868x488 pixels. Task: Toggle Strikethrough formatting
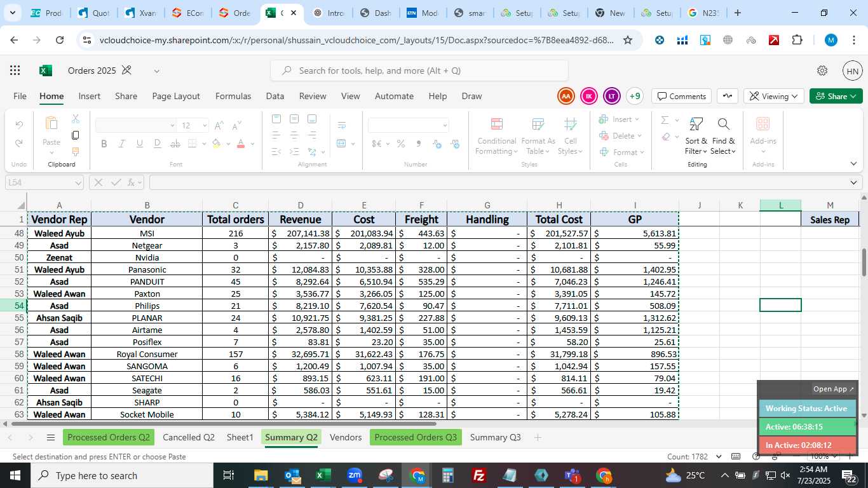point(174,144)
